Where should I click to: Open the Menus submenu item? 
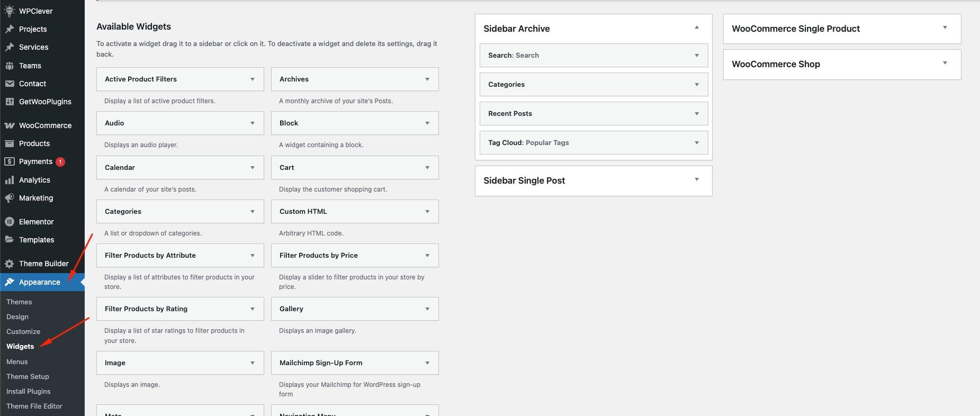point(17,361)
